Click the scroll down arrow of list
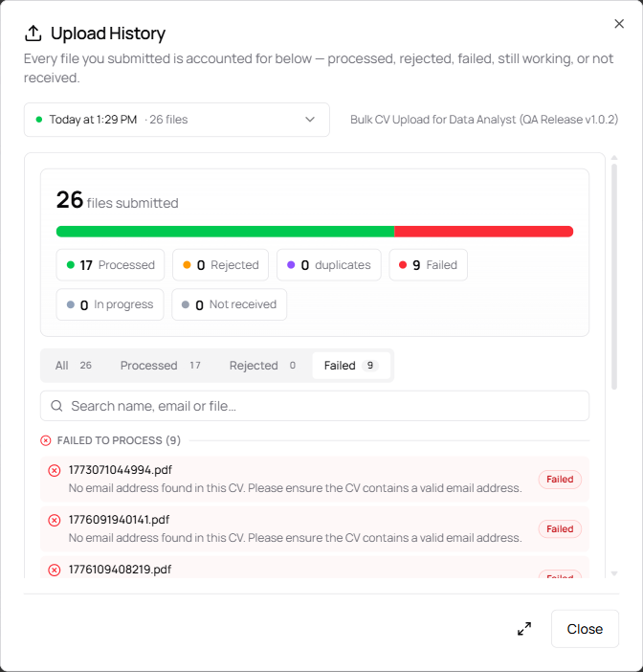 (x=614, y=573)
